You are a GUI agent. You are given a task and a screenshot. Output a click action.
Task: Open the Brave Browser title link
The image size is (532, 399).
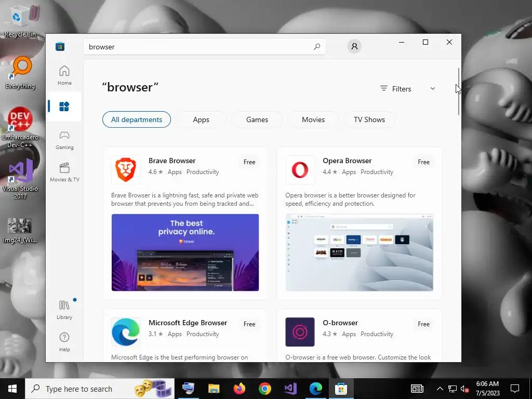(x=172, y=161)
